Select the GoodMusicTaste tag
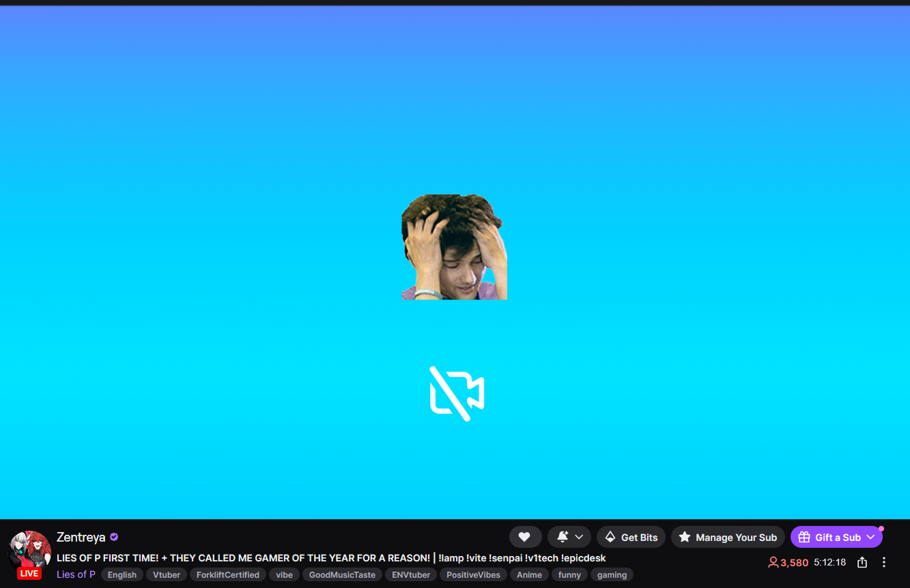 pyautogui.click(x=342, y=575)
